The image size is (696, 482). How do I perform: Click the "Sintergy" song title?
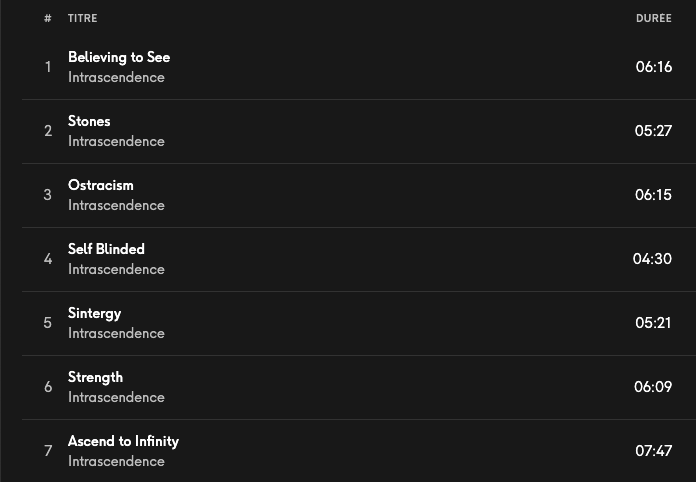[94, 313]
